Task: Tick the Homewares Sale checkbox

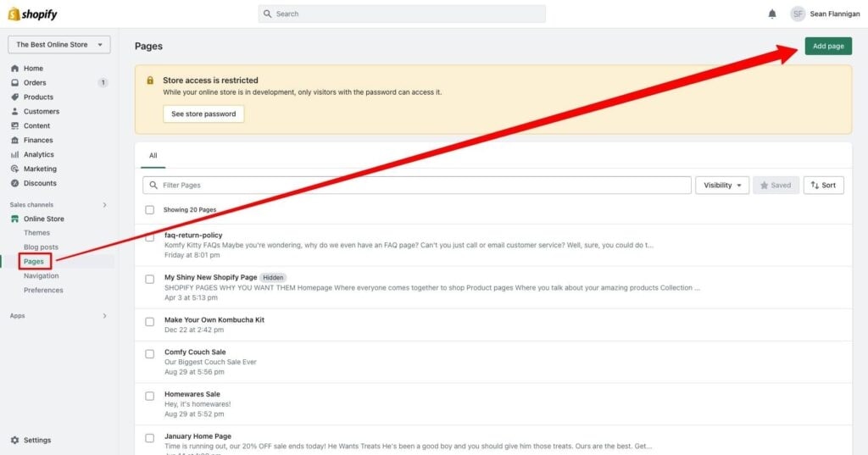Action: pos(149,396)
